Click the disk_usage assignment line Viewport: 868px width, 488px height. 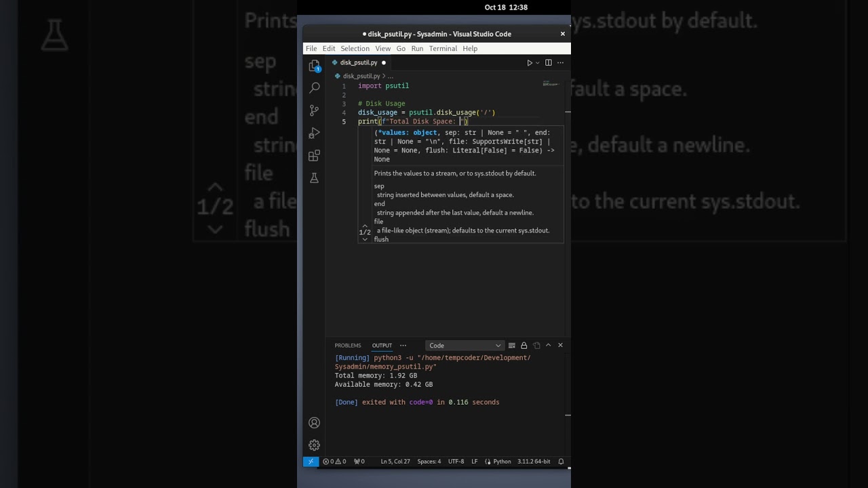pos(427,113)
